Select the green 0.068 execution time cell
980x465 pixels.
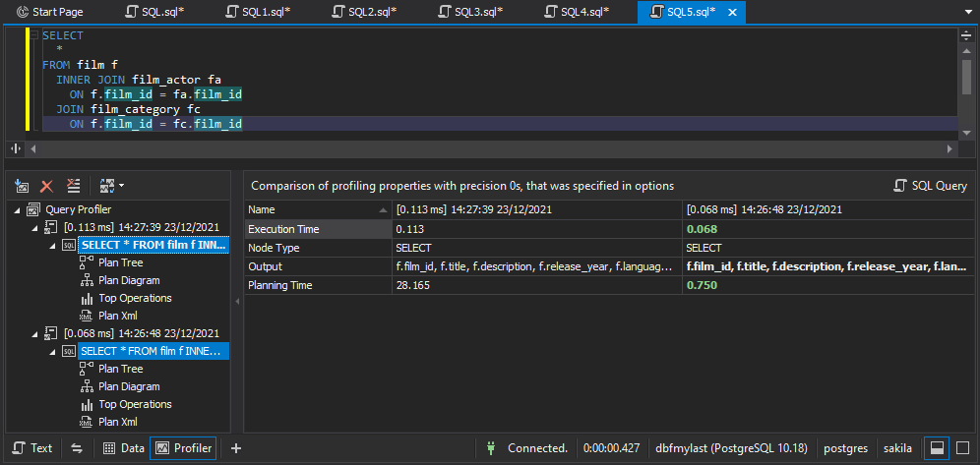828,229
